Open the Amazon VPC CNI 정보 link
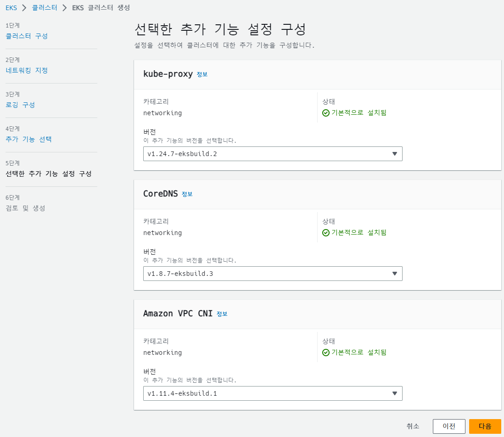Image resolution: width=504 pixels, height=437 pixels. 222,314
